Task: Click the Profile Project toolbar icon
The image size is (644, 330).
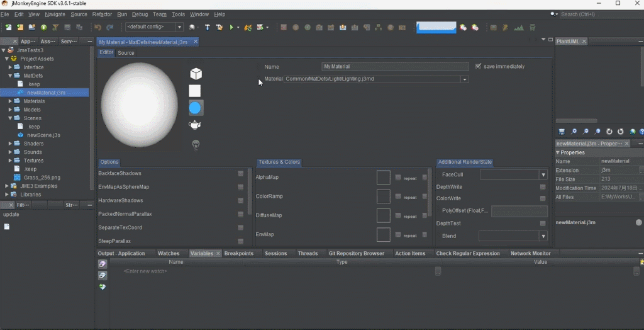Action: [260, 28]
